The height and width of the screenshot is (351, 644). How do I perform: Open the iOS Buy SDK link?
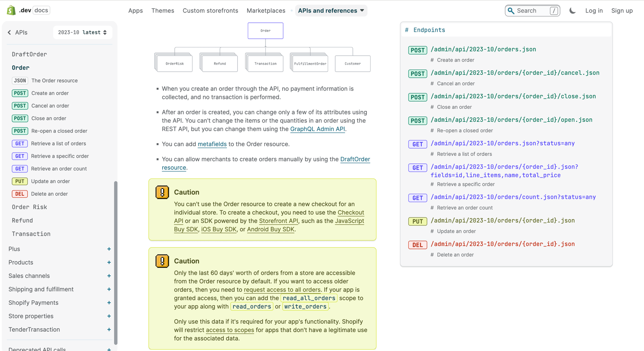[x=218, y=229]
